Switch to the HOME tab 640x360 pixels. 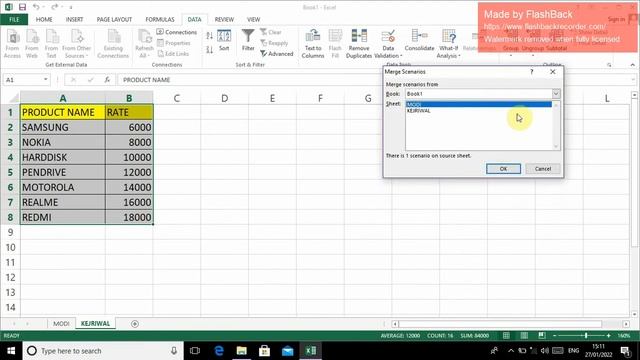tap(44, 19)
